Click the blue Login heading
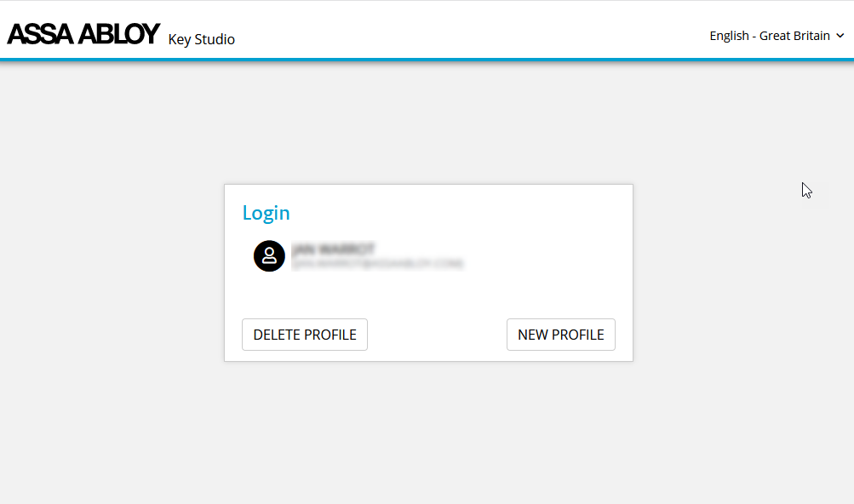This screenshot has width=854, height=504. pyautogui.click(x=266, y=213)
